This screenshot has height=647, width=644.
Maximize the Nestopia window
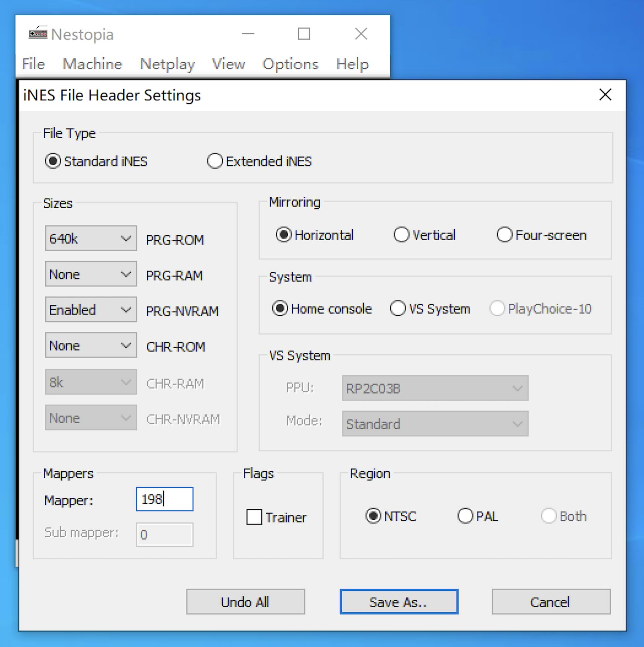click(x=304, y=34)
